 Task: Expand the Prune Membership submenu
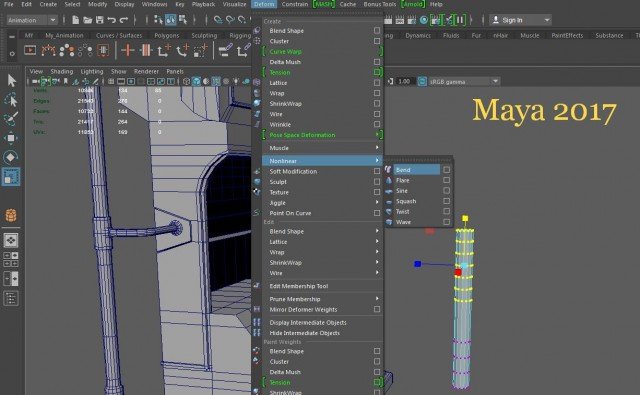pyautogui.click(x=322, y=299)
